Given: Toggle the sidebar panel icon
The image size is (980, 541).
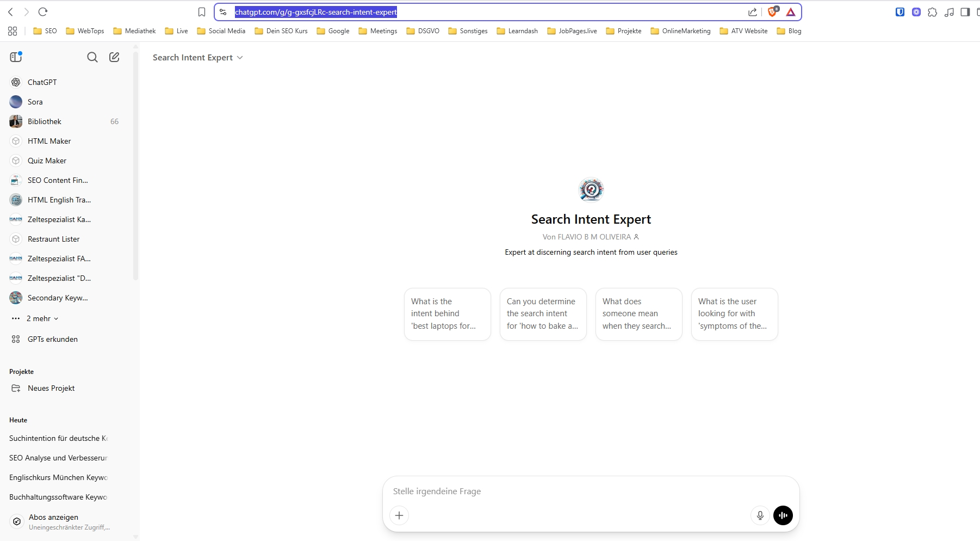Looking at the screenshot, I should (x=16, y=57).
